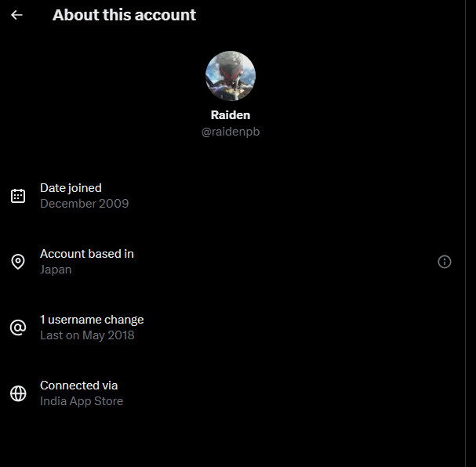
Task: Click the About this account heading
Action: [x=124, y=15]
